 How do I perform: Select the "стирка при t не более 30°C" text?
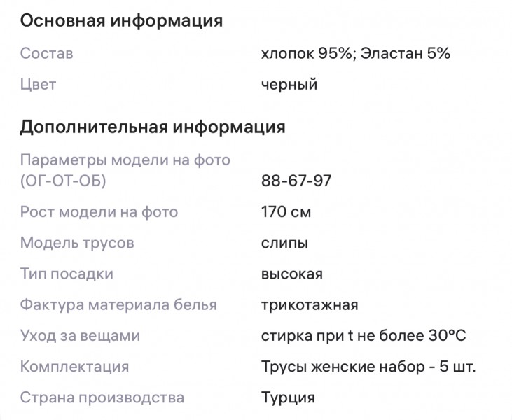364,336
